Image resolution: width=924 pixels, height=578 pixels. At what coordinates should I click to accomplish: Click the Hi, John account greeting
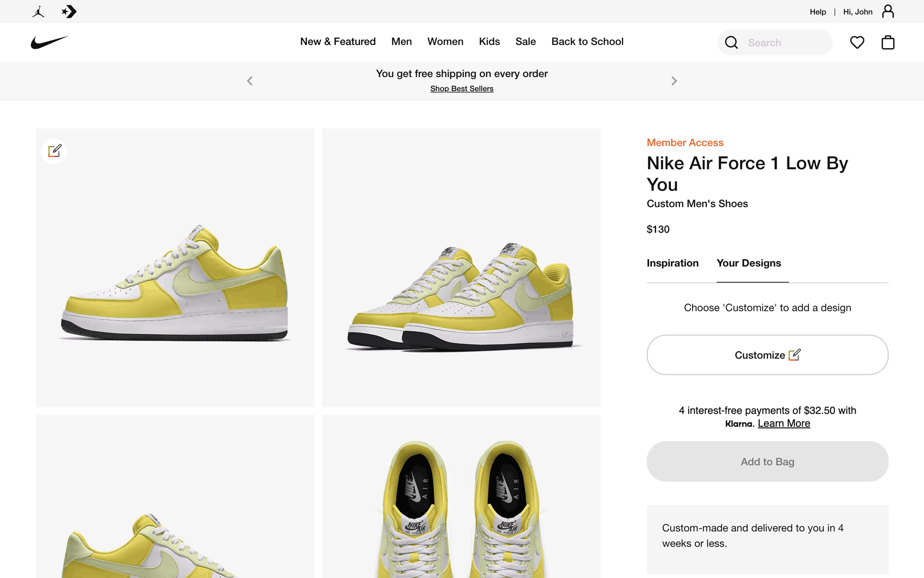pyautogui.click(x=858, y=12)
